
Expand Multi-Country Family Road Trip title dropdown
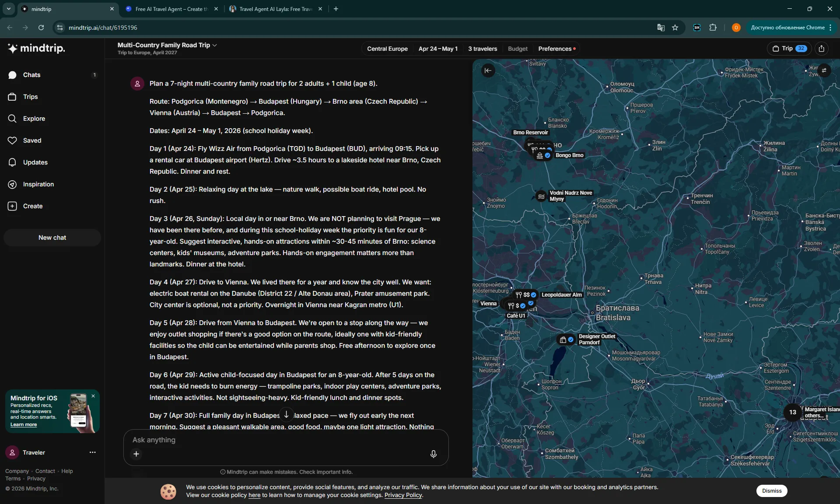point(167,45)
